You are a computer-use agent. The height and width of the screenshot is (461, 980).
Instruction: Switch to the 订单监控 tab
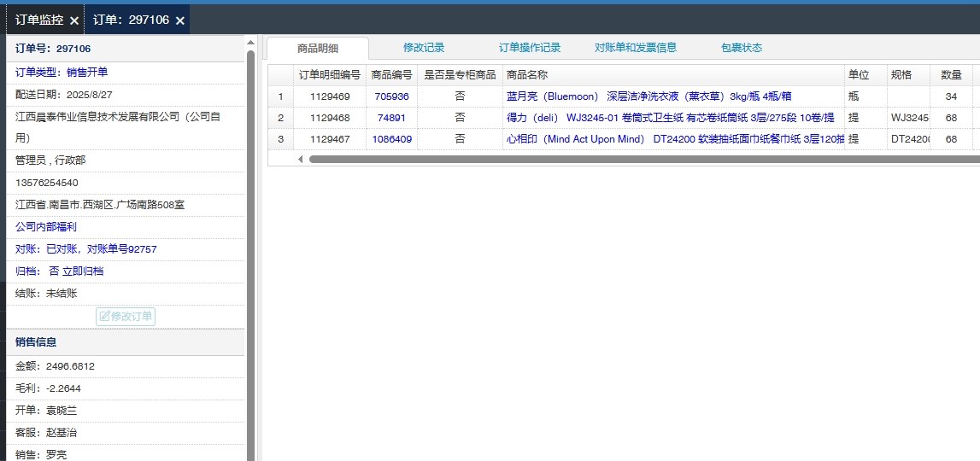coord(38,20)
